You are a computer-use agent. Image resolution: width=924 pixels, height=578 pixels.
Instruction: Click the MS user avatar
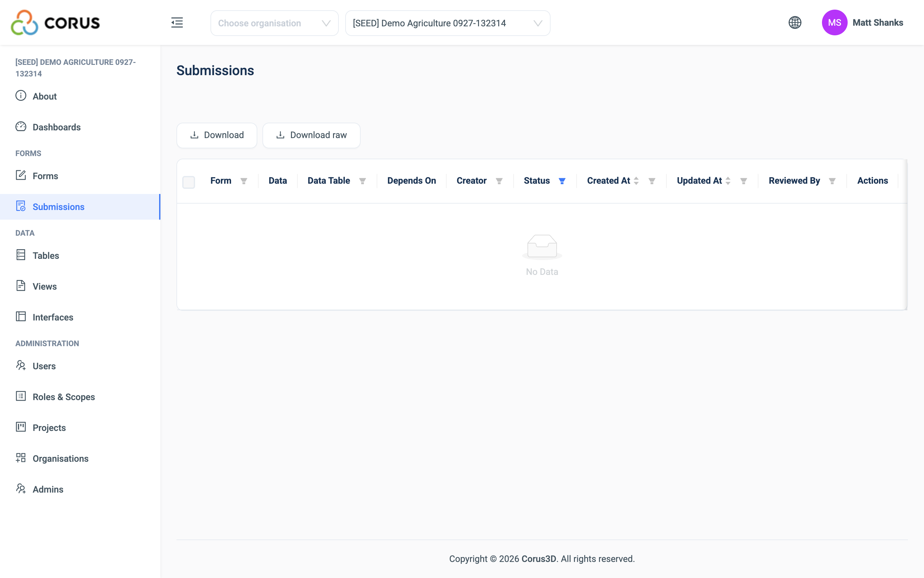pos(834,22)
